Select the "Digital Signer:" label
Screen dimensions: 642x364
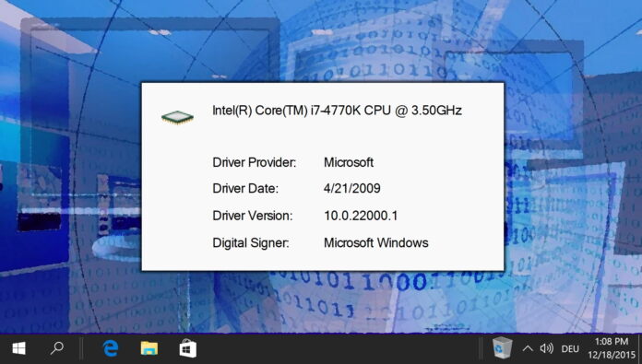point(251,243)
